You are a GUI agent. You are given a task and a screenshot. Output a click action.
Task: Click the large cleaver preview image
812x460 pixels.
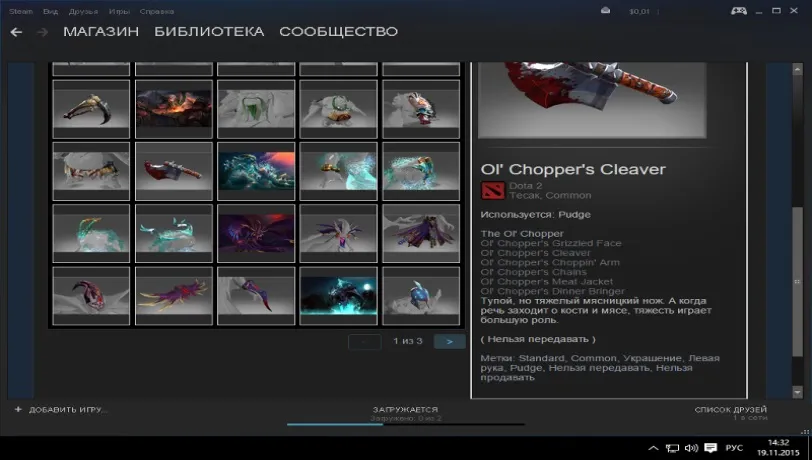point(592,100)
